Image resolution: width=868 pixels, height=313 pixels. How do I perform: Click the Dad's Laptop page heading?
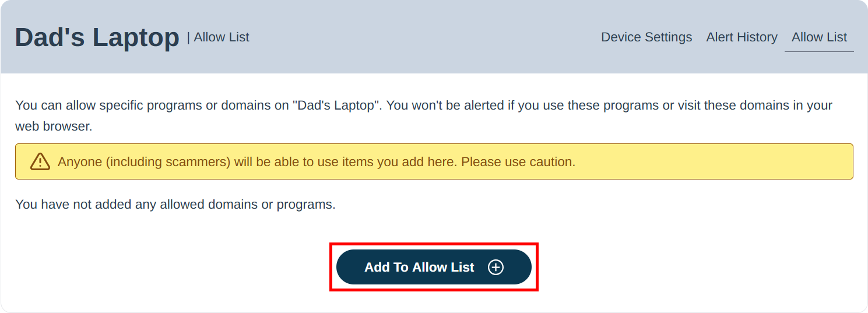pyautogui.click(x=97, y=37)
